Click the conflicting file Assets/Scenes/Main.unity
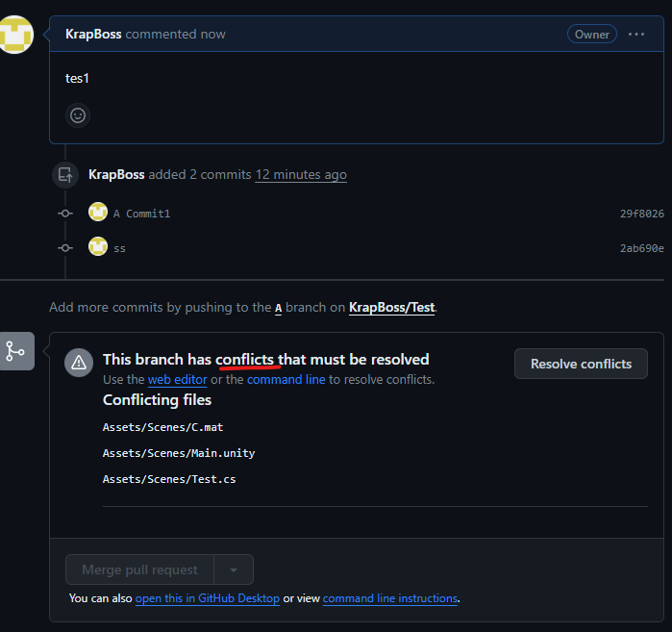The image size is (672, 632). pyautogui.click(x=179, y=453)
